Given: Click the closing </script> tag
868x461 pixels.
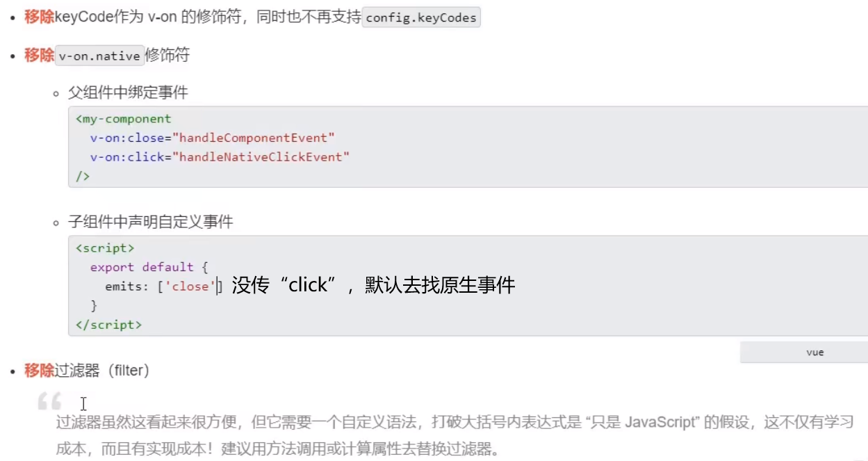Looking at the screenshot, I should point(108,325).
